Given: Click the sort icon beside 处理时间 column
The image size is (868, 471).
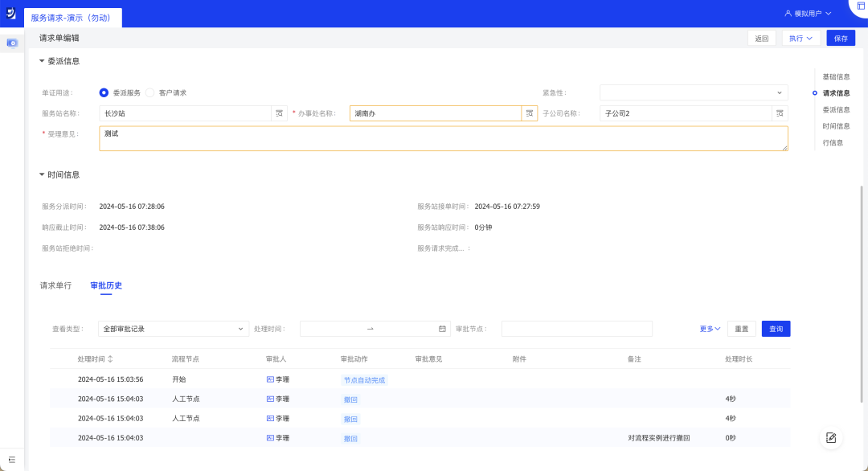Looking at the screenshot, I should [x=110, y=358].
